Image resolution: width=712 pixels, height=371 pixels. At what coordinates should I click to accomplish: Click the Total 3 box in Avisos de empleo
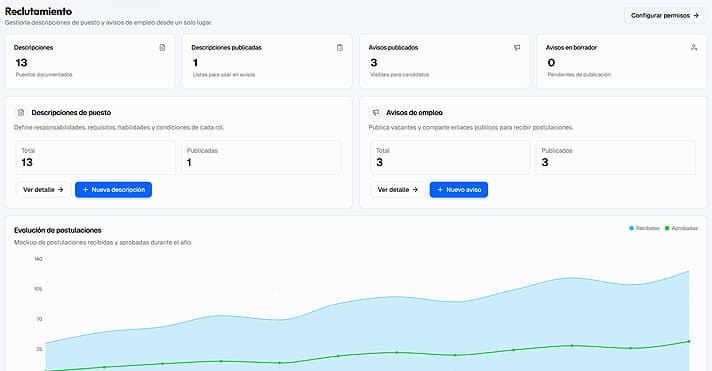[450, 158]
